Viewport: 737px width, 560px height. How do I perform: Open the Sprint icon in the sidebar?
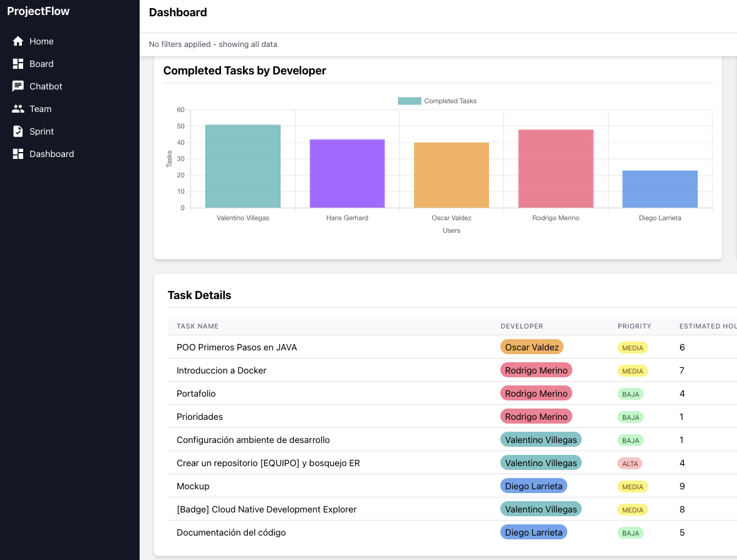pyautogui.click(x=18, y=131)
